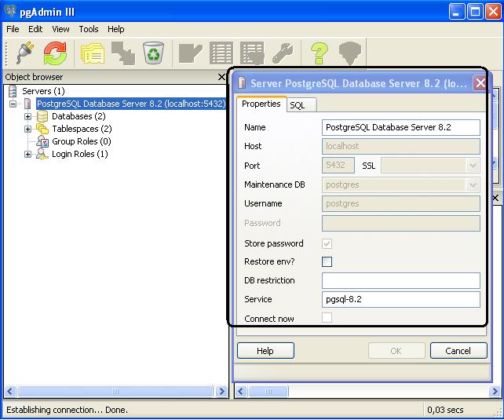Click the Object browser scroll right arrow
The image size is (504, 420).
[x=221, y=392]
